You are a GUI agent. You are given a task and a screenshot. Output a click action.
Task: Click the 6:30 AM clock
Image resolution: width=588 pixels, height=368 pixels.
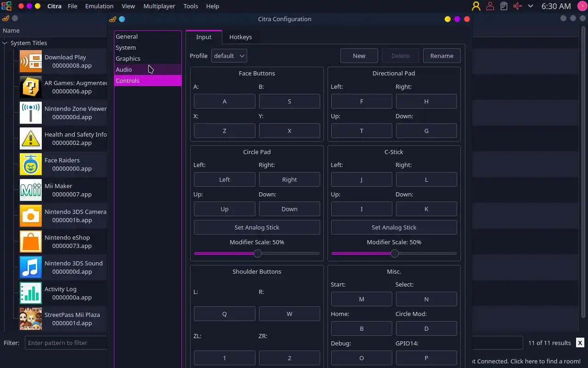click(x=556, y=6)
